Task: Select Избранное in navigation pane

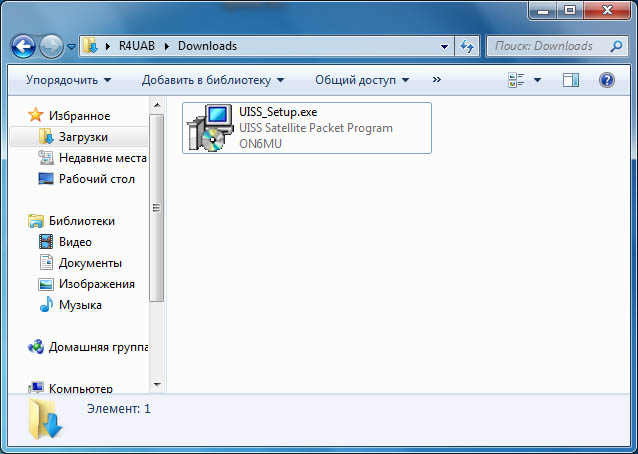Action: point(79,116)
